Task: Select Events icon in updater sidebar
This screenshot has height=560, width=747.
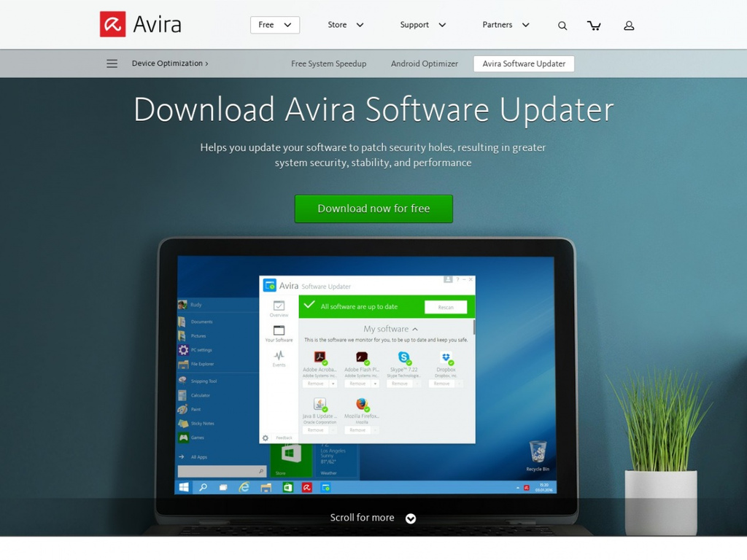Action: pos(279,359)
